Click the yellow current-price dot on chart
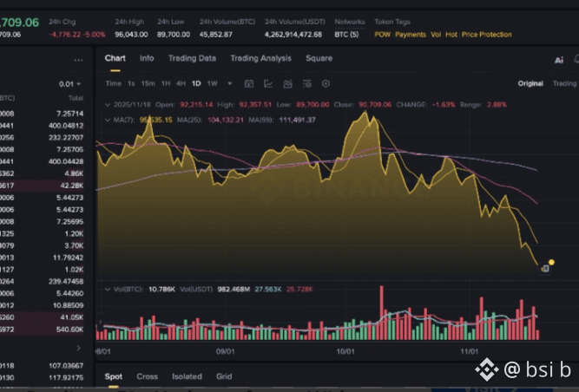The height and width of the screenshot is (392, 579). (x=551, y=262)
